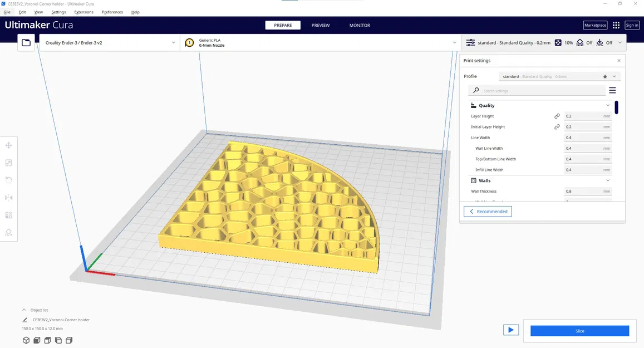644x348 pixels.
Task: Star the standard profile as favorite
Action: (604, 76)
